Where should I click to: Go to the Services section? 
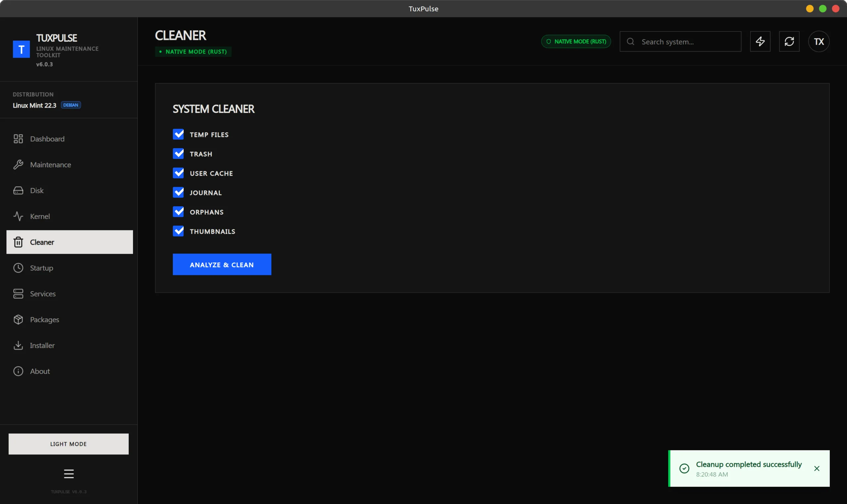pos(42,294)
